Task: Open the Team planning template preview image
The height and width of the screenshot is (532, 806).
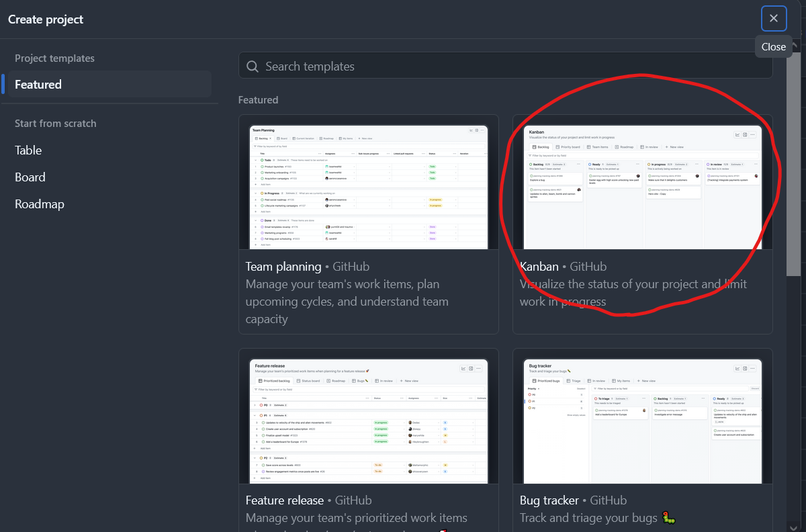Action: coord(369,187)
